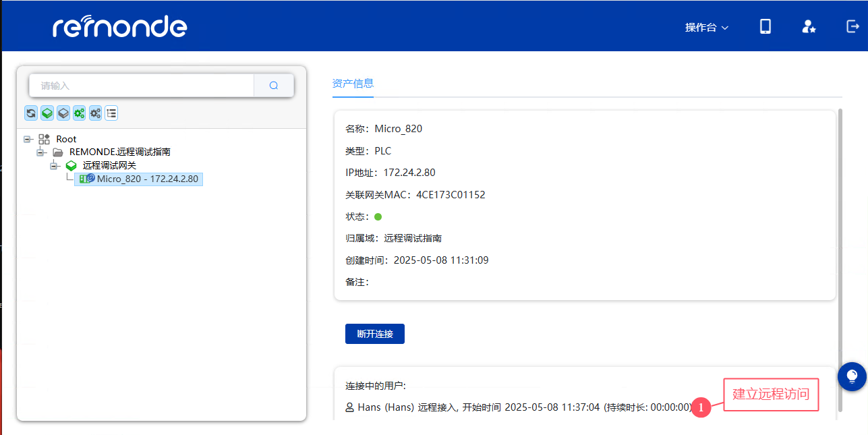
Task: Click the Root node grid icon
Action: pos(44,139)
